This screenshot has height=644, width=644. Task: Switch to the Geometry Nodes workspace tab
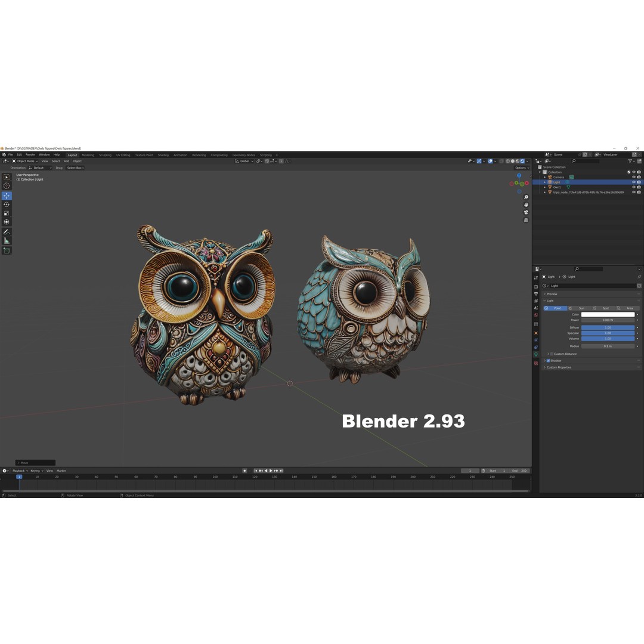tap(243, 155)
